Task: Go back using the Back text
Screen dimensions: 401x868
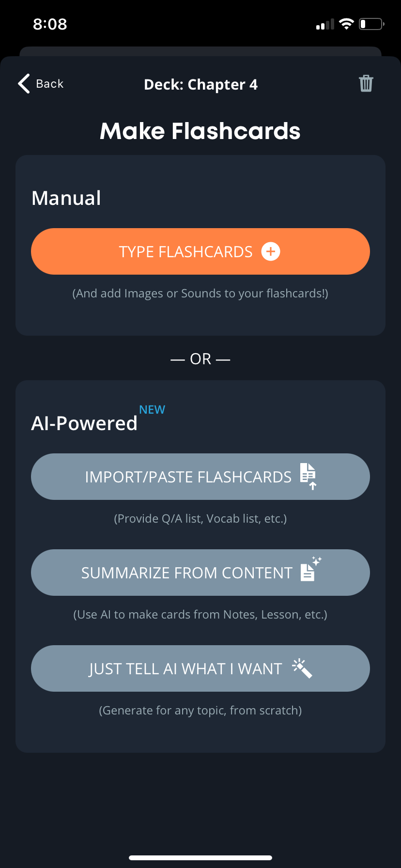Action: (x=50, y=84)
